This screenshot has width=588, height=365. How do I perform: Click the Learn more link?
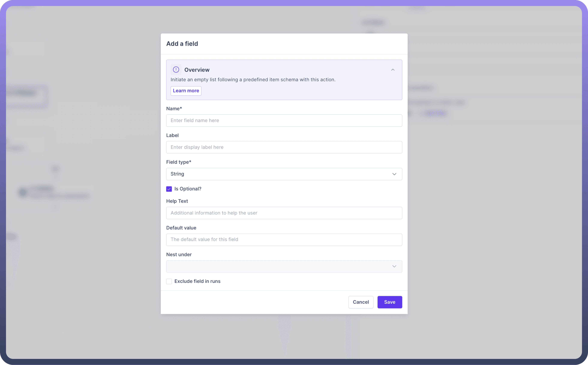[x=186, y=90]
